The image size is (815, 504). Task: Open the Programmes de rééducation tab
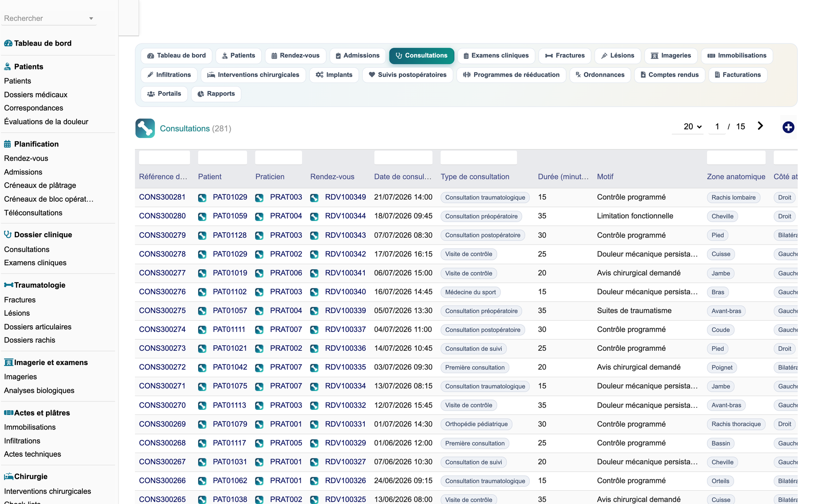pyautogui.click(x=511, y=75)
